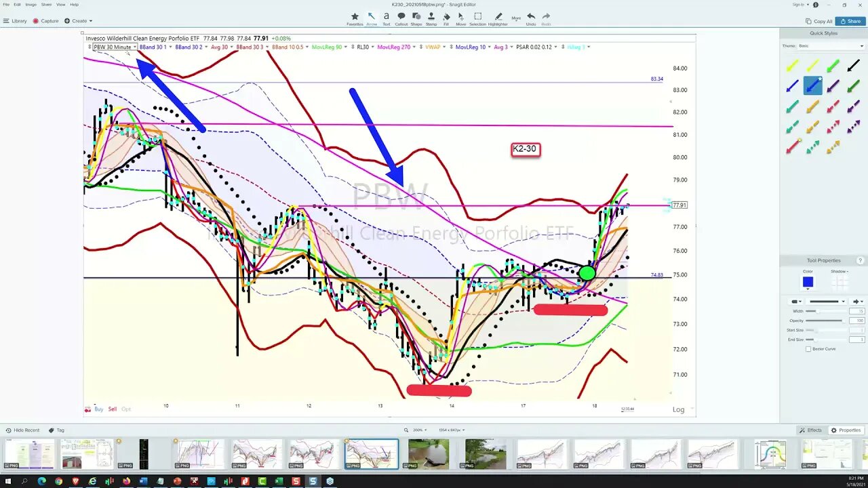Open the File menu

point(6,4)
